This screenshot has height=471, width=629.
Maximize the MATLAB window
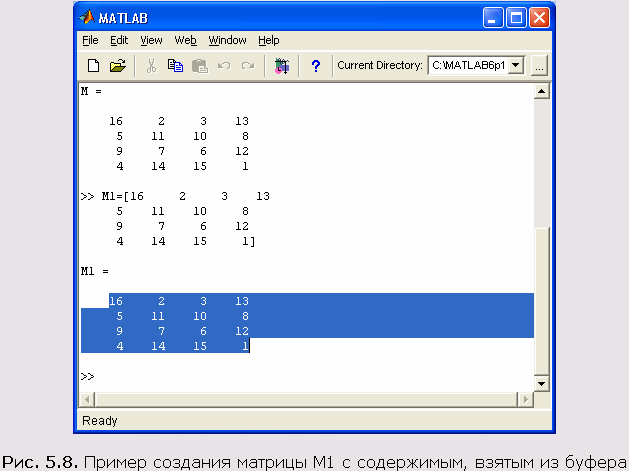click(x=516, y=18)
